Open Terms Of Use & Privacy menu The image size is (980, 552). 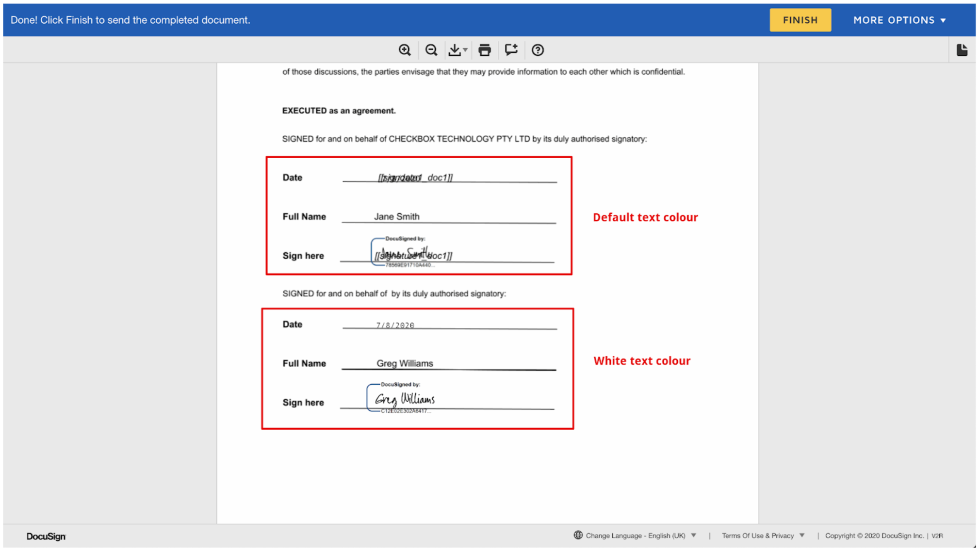763,536
